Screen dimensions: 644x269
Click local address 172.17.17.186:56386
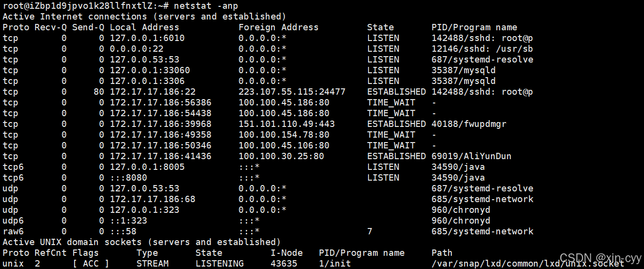pyautogui.click(x=160, y=103)
